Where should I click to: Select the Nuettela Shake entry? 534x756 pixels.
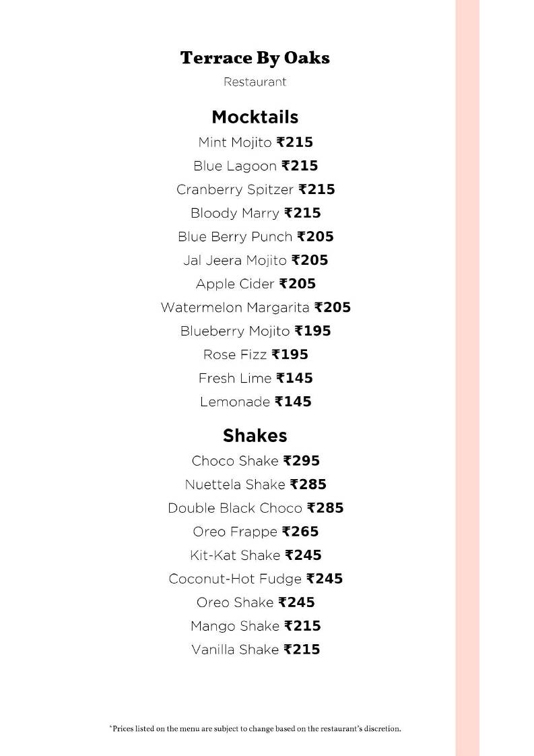point(255,485)
